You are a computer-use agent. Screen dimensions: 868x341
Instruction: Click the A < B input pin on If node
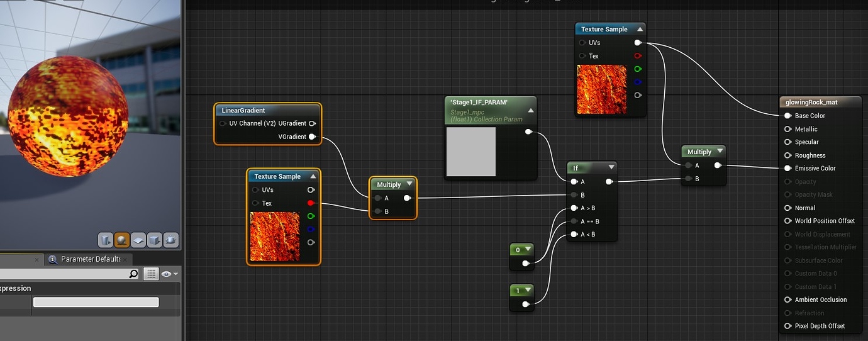click(x=574, y=235)
